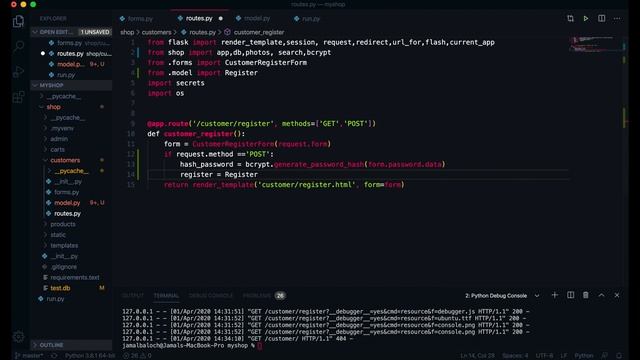Click the shop breadcrumb segment
The width and height of the screenshot is (640, 360).
(x=127, y=32)
